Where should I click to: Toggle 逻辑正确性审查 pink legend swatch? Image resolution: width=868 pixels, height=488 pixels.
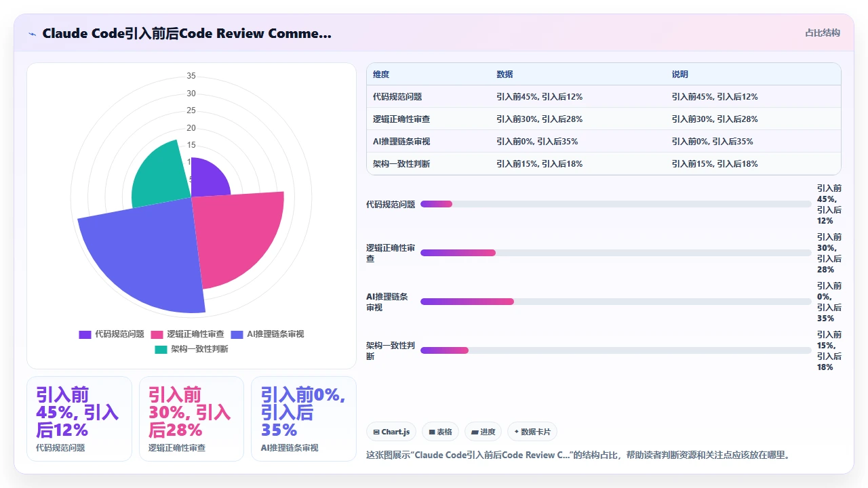point(157,334)
